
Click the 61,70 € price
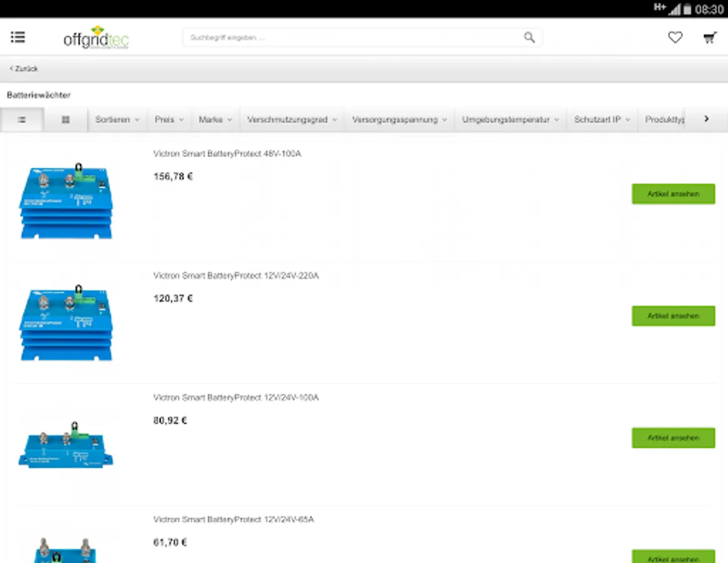tap(170, 542)
